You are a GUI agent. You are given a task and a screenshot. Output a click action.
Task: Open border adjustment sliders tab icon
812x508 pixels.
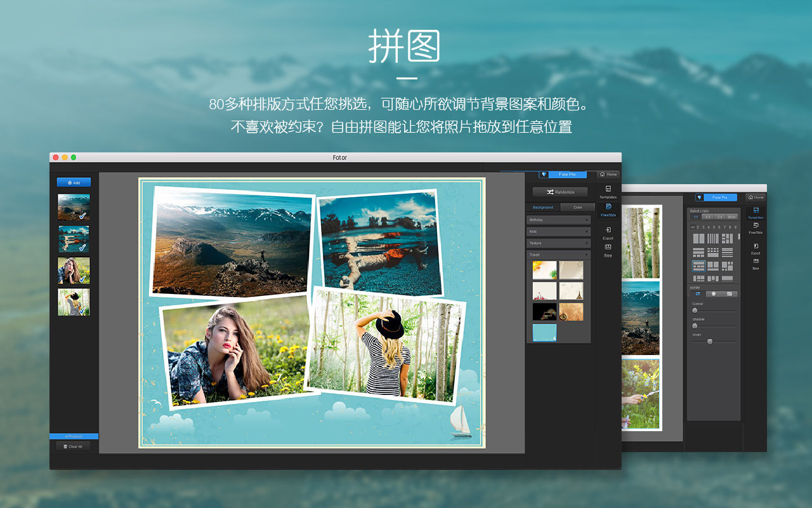[698, 293]
